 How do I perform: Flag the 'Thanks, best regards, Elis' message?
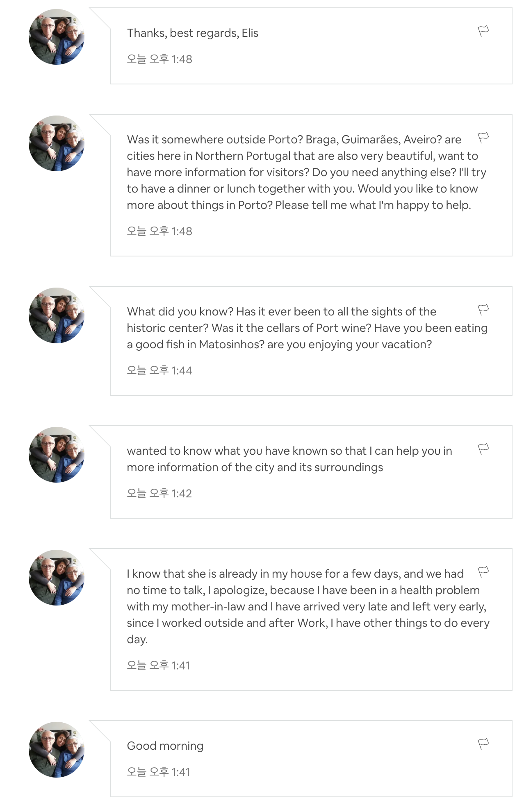[483, 31]
